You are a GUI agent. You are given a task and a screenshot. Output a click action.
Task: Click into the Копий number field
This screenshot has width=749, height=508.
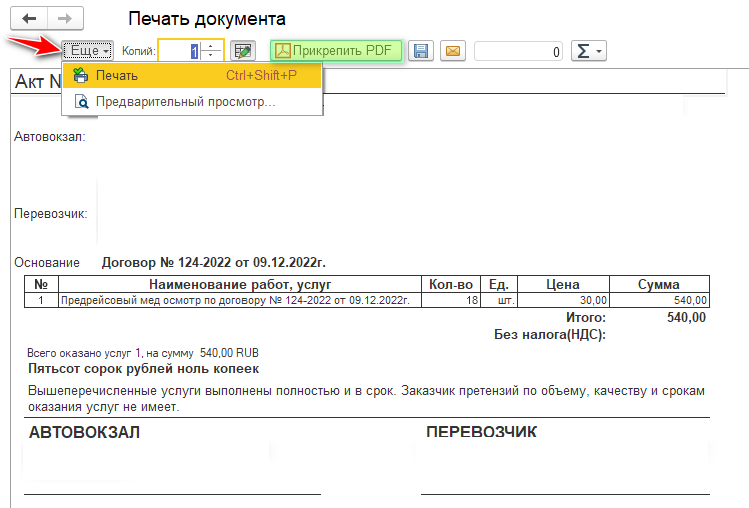point(180,50)
